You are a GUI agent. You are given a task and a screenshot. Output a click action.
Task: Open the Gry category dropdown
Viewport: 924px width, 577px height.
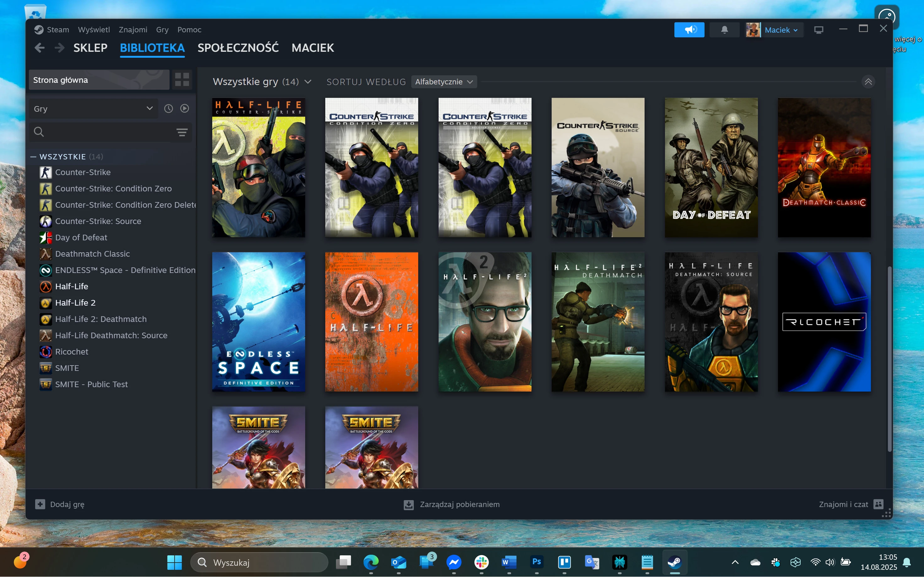(94, 109)
